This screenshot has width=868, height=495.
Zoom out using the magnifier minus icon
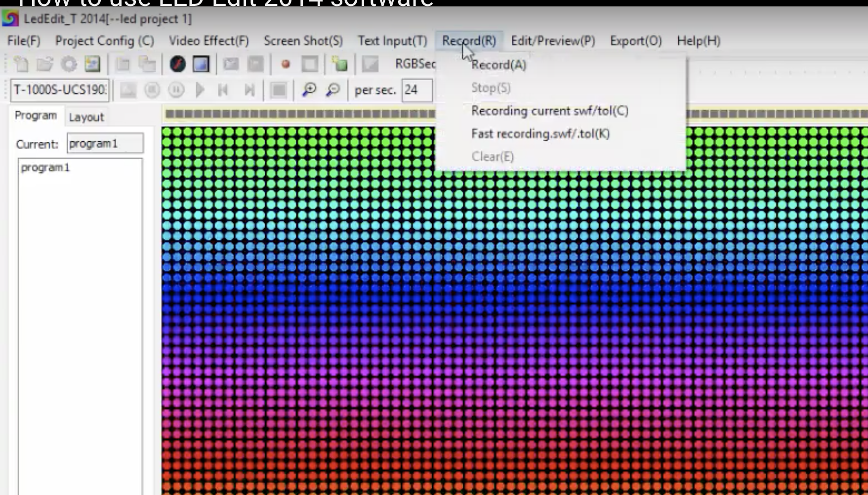tap(333, 90)
